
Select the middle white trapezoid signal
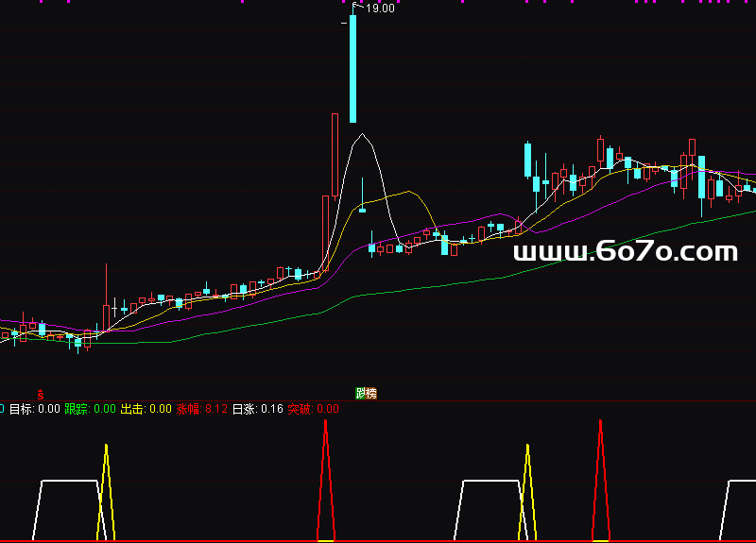(490, 482)
